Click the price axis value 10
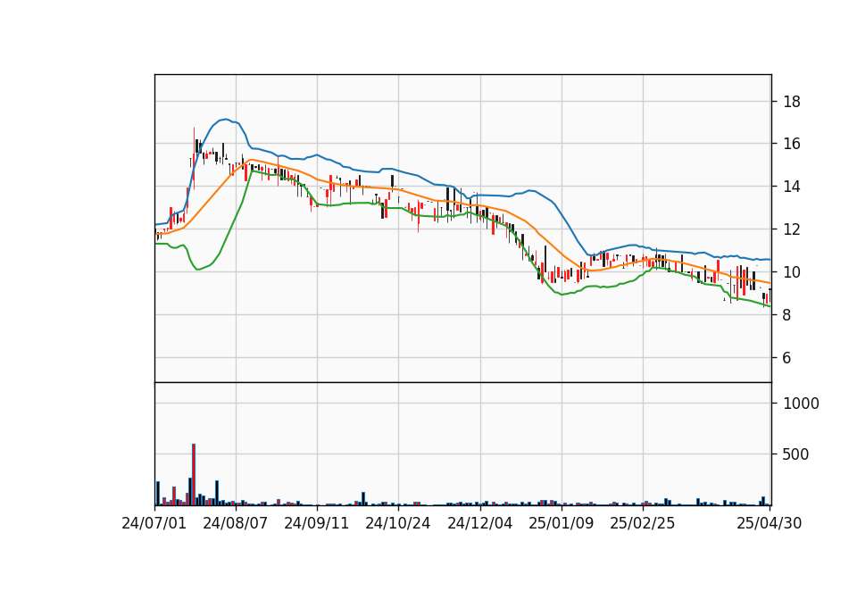Screen dimensions: 857x616 (792, 272)
